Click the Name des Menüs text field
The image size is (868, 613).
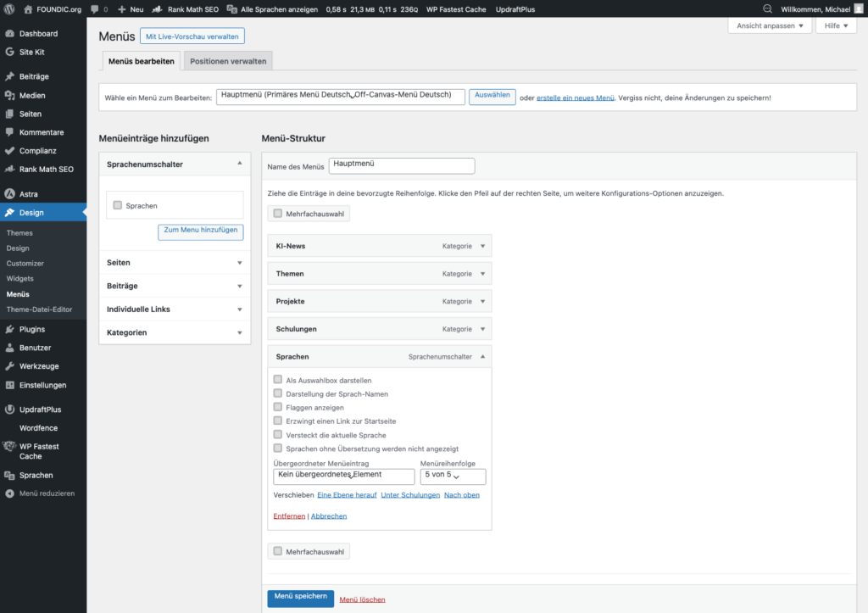point(402,166)
